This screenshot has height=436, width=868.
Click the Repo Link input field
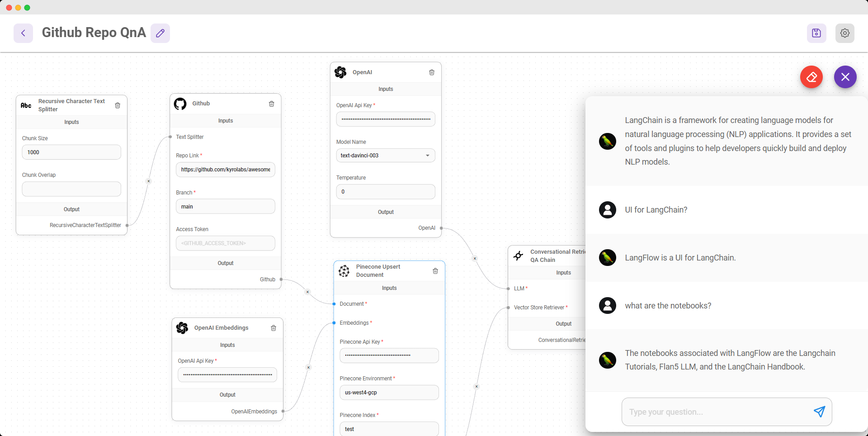[x=226, y=170]
